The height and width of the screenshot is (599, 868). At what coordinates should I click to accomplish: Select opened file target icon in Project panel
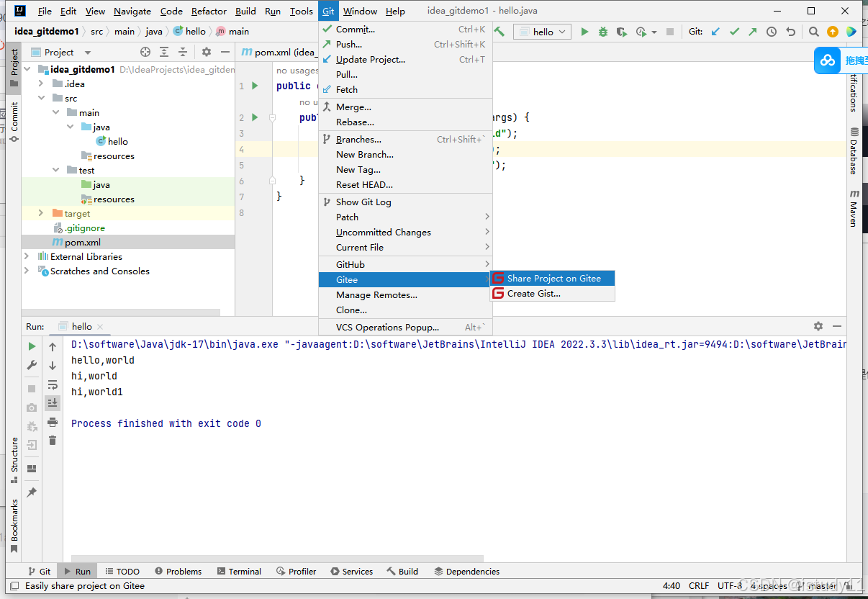[x=145, y=52]
